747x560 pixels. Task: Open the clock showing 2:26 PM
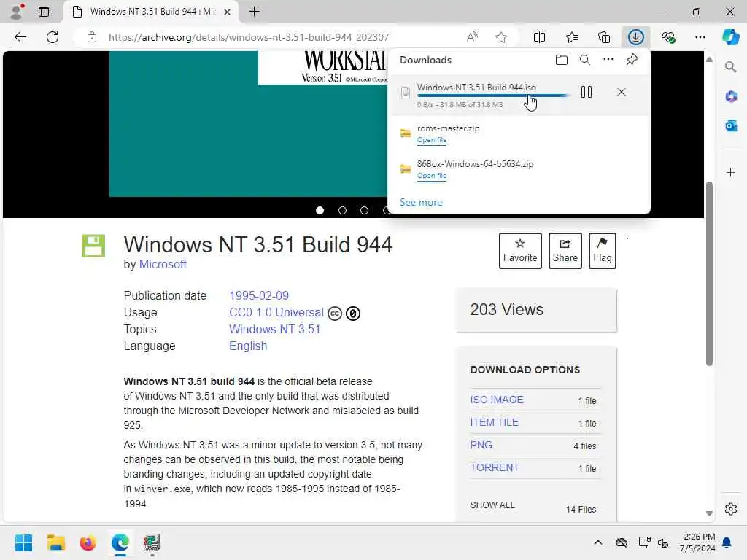[697, 542]
